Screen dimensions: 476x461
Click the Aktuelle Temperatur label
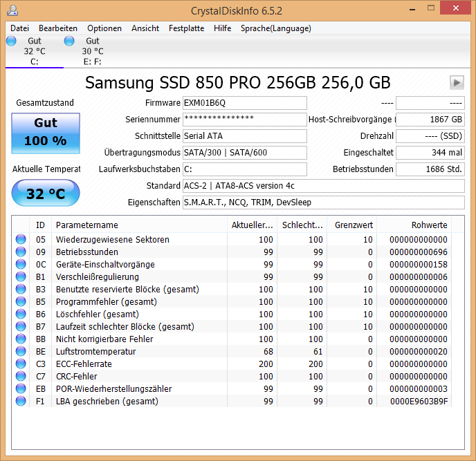[x=46, y=169]
